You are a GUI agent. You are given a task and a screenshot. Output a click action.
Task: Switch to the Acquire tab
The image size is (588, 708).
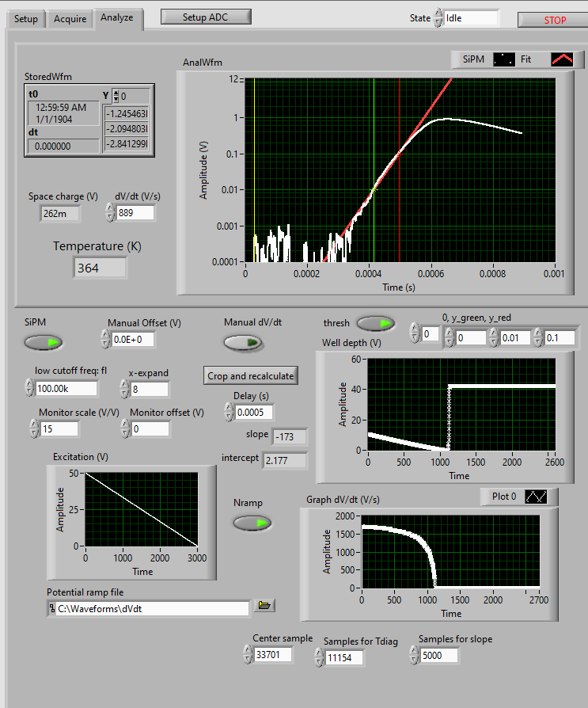(x=70, y=19)
